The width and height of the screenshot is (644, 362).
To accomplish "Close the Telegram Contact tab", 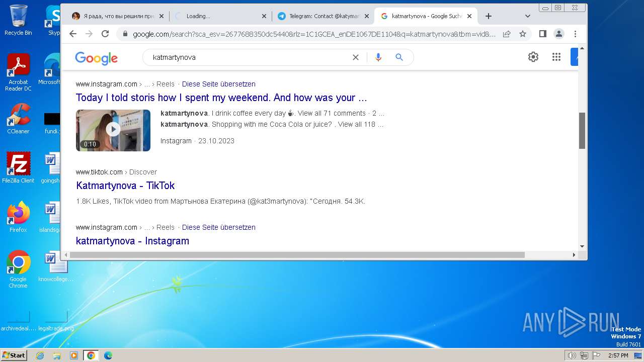I will [x=367, y=16].
